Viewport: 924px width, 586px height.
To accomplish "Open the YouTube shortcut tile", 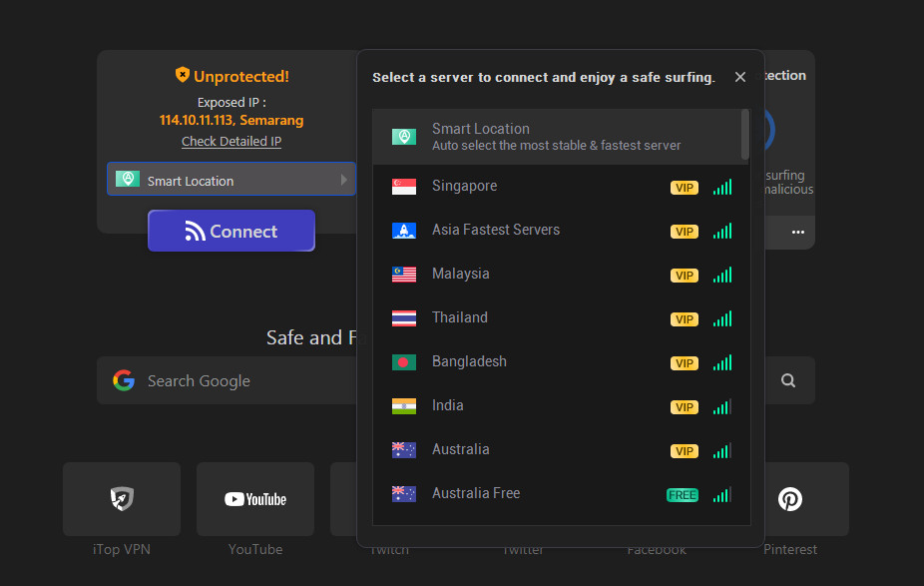I will [x=255, y=499].
